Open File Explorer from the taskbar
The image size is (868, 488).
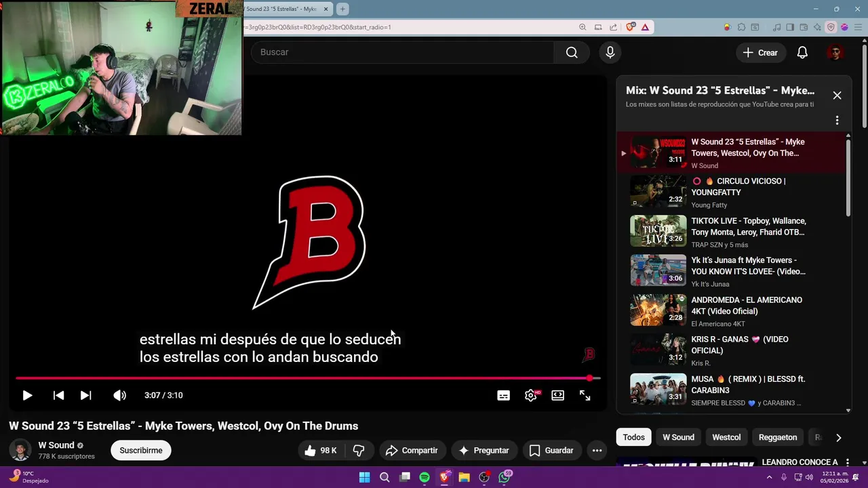(x=465, y=477)
